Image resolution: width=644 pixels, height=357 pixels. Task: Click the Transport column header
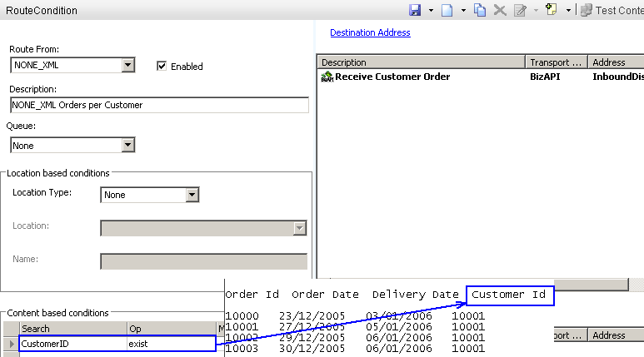[x=557, y=62]
